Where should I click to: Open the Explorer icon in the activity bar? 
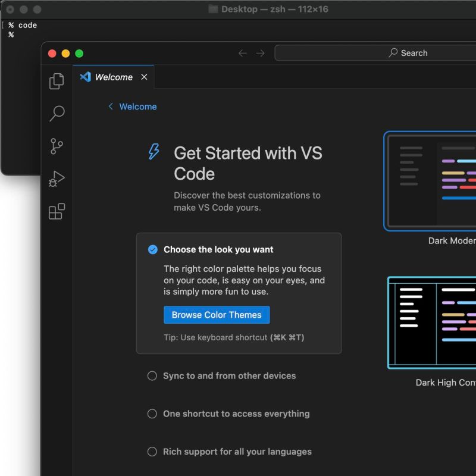[57, 80]
